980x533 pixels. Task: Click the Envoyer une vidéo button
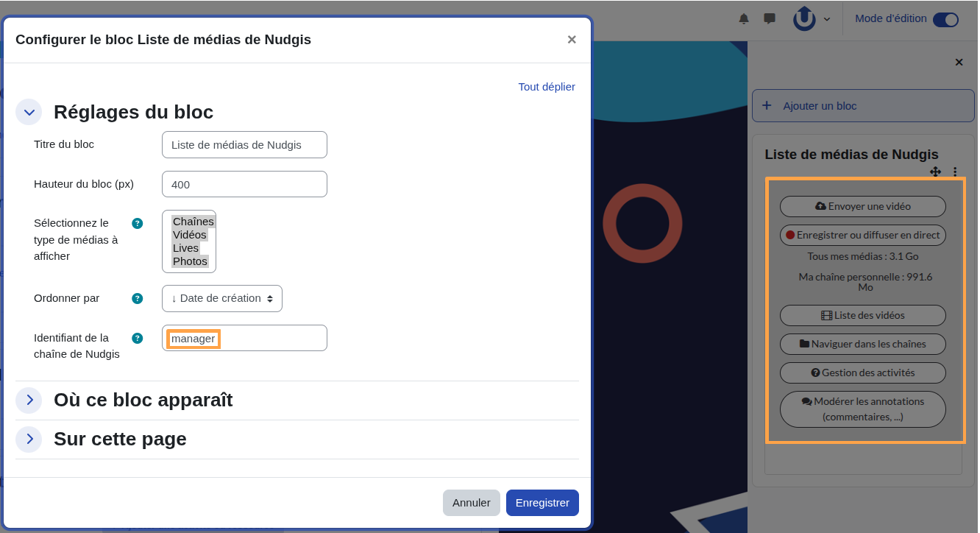click(x=862, y=206)
